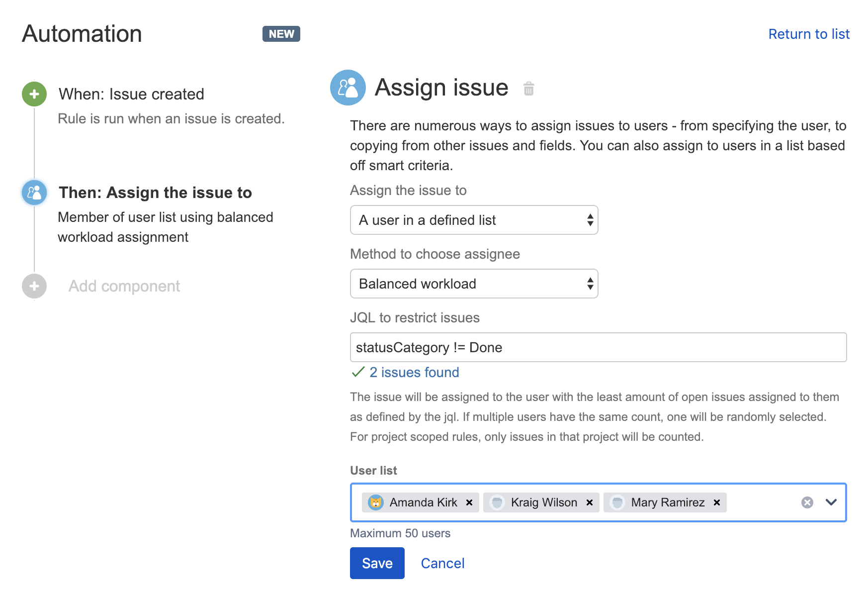Click Return to list link
The width and height of the screenshot is (868, 594).
808,34
